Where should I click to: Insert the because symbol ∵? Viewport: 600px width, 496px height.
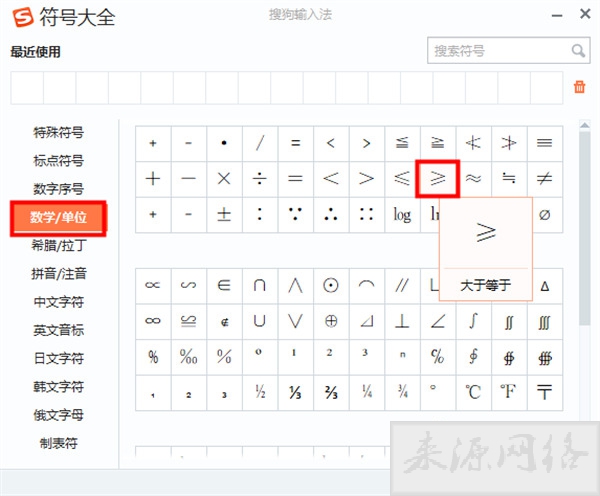(x=295, y=214)
